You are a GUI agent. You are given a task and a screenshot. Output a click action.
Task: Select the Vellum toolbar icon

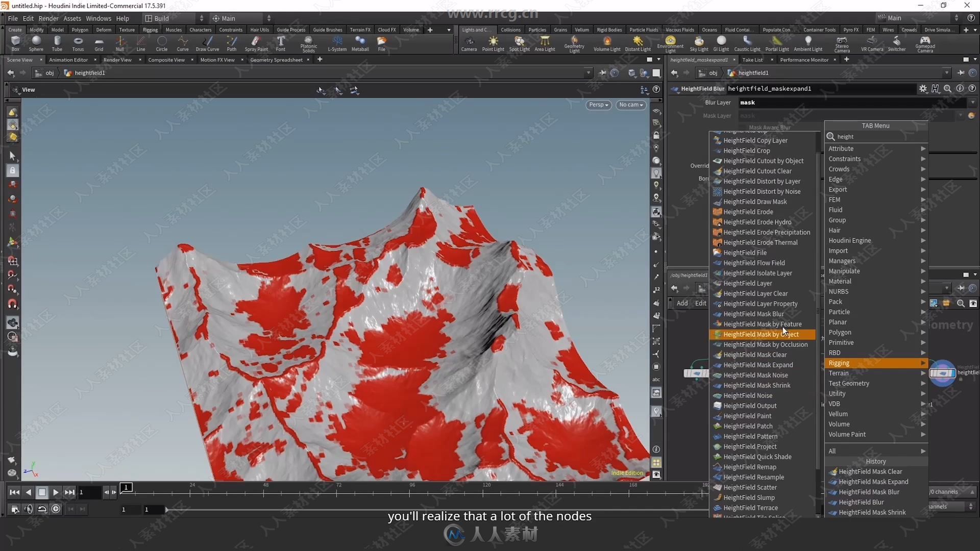pyautogui.click(x=581, y=29)
